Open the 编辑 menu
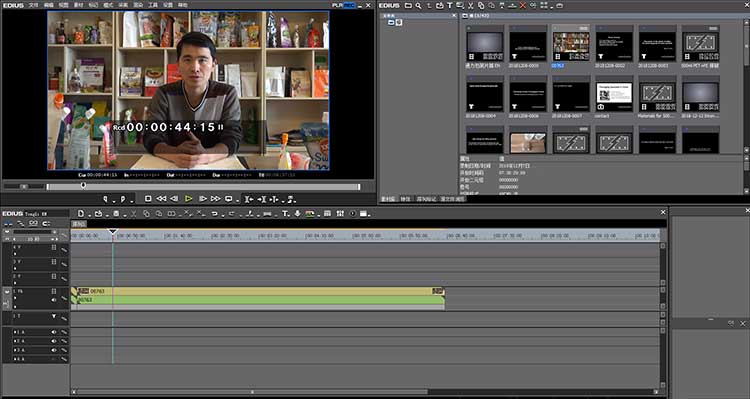Screen dimensions: 750x399 pos(49,5)
